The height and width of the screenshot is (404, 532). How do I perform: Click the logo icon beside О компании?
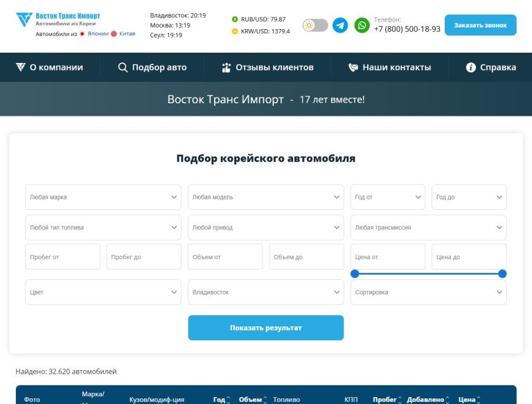[21, 67]
